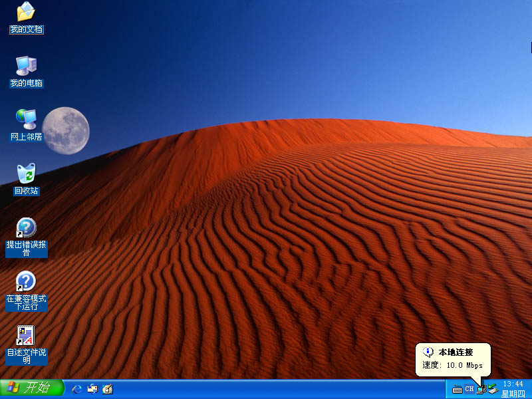Screen dimensions: 532x399
Task: Select the 在兼容模式下运行 shortcut icon
Action: (x=26, y=281)
